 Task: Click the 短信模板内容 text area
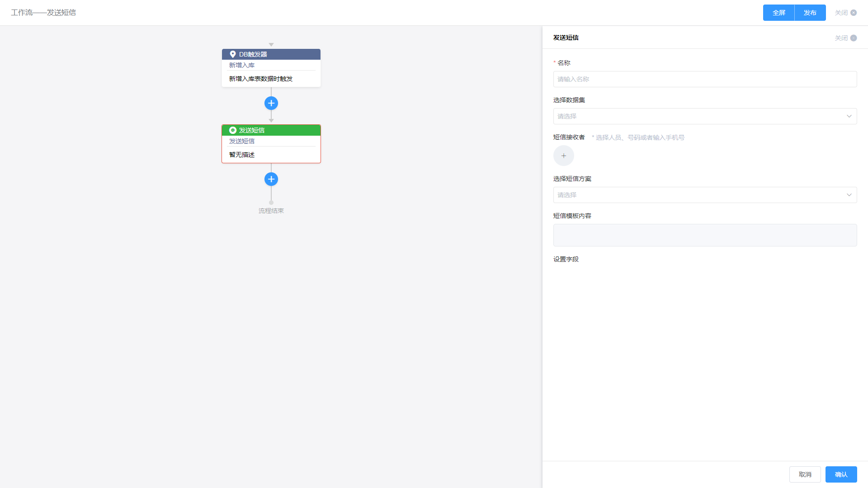[x=705, y=235]
